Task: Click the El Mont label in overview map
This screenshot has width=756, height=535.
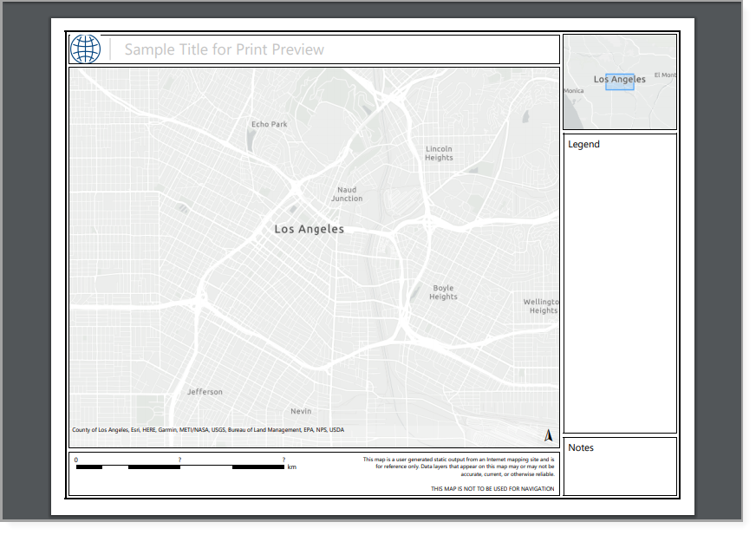Action: [x=665, y=75]
